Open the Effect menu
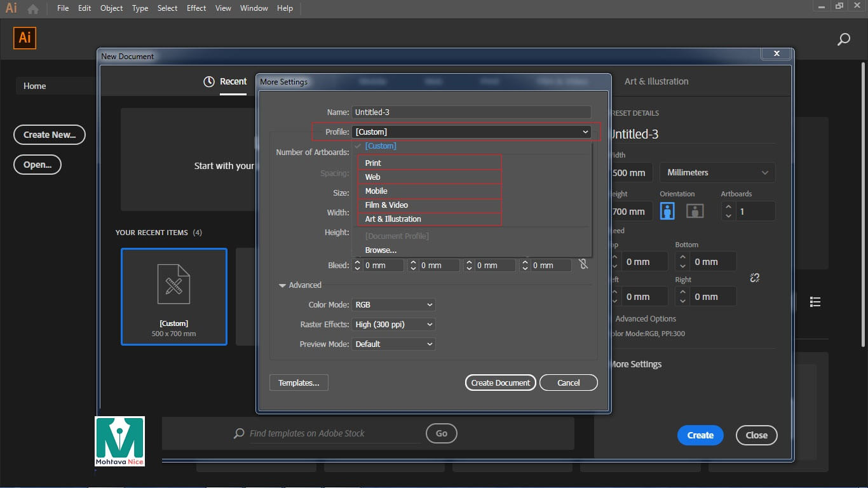Viewport: 868px width, 488px height. (196, 8)
